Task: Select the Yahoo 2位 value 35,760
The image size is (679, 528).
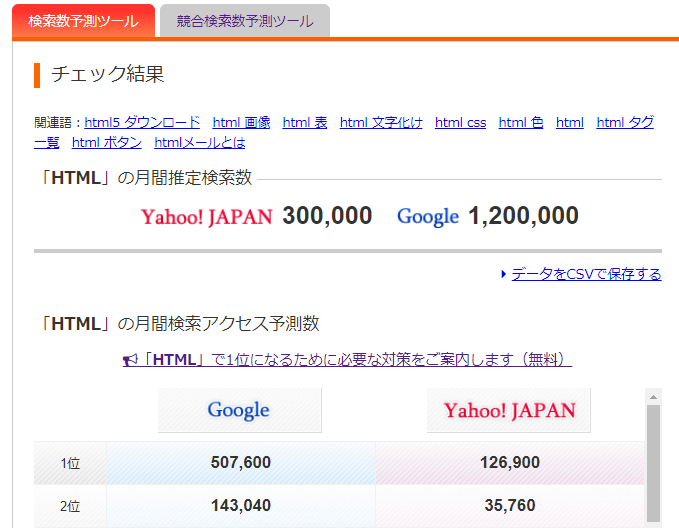Action: pos(510,505)
